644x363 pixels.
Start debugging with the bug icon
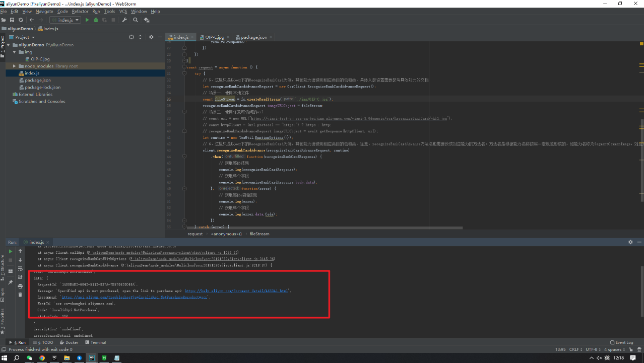96,20
